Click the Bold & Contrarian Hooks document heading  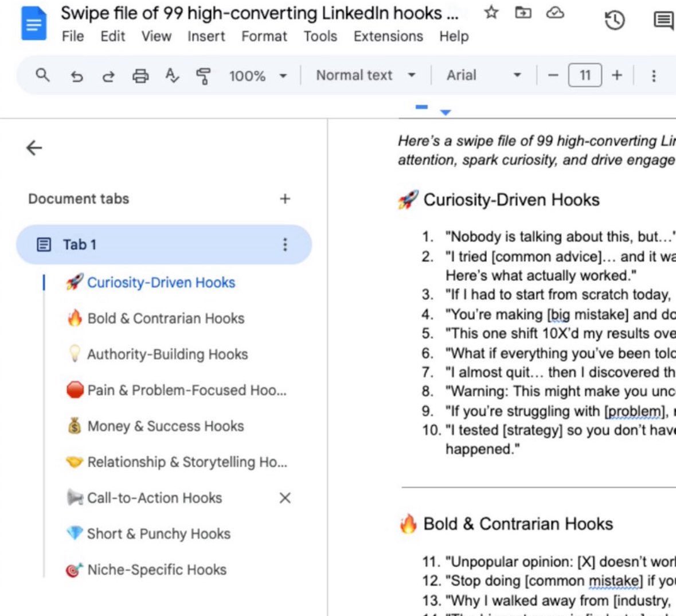tap(518, 524)
